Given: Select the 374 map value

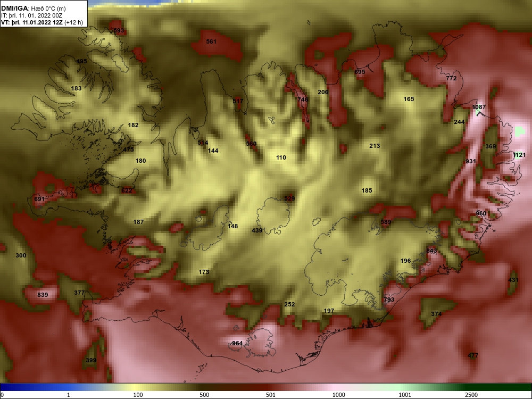Looking at the screenshot, I should tap(436, 314).
